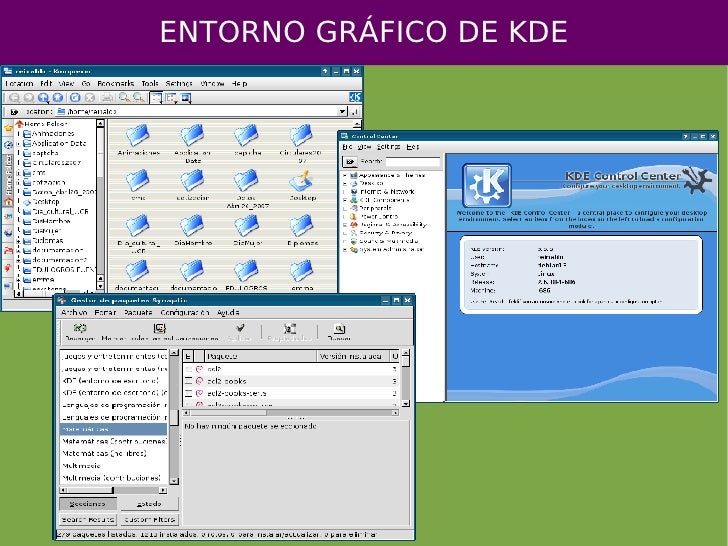Open the Settings menu in Control Center
The height and width of the screenshot is (546, 728).
pyautogui.click(x=388, y=147)
